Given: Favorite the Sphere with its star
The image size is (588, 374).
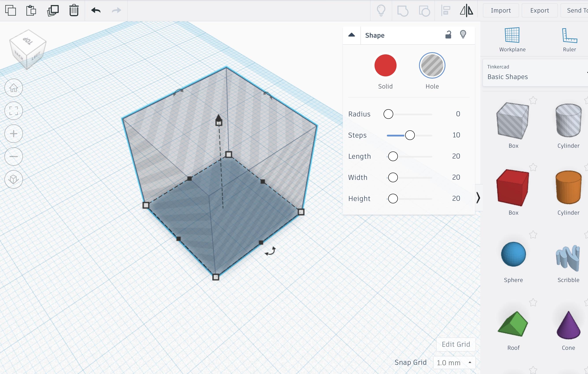Looking at the screenshot, I should click(533, 235).
